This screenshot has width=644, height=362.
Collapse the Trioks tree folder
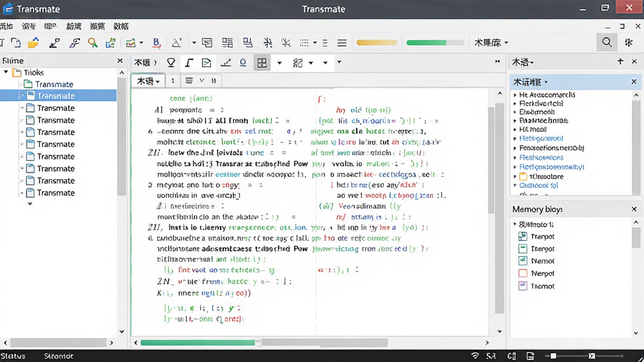[x=6, y=72]
